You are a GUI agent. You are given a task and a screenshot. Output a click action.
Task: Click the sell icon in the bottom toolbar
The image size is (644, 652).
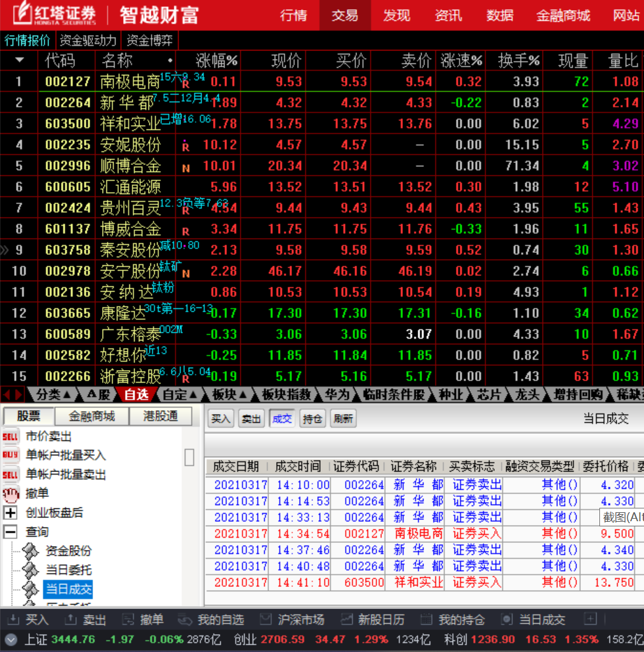coord(71,619)
